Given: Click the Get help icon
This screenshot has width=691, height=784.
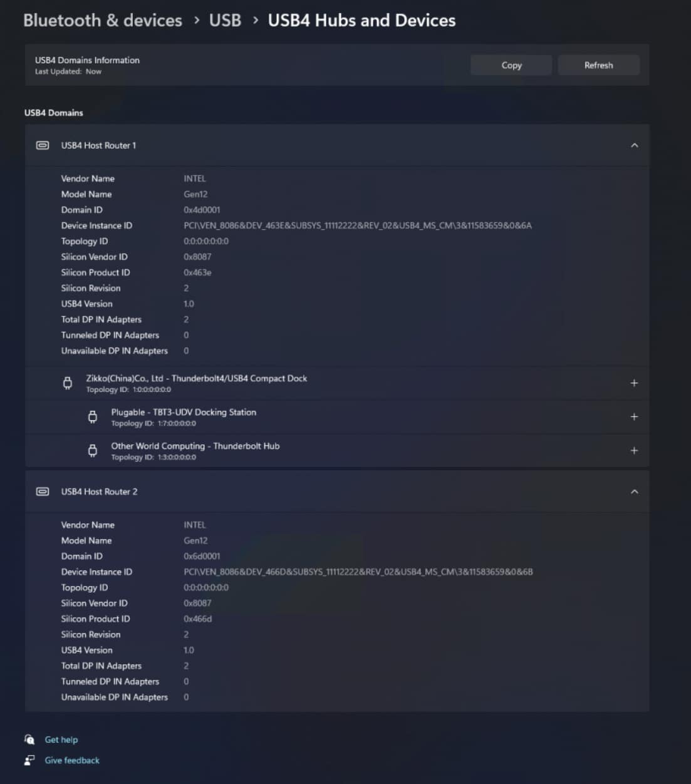Looking at the screenshot, I should (29, 740).
